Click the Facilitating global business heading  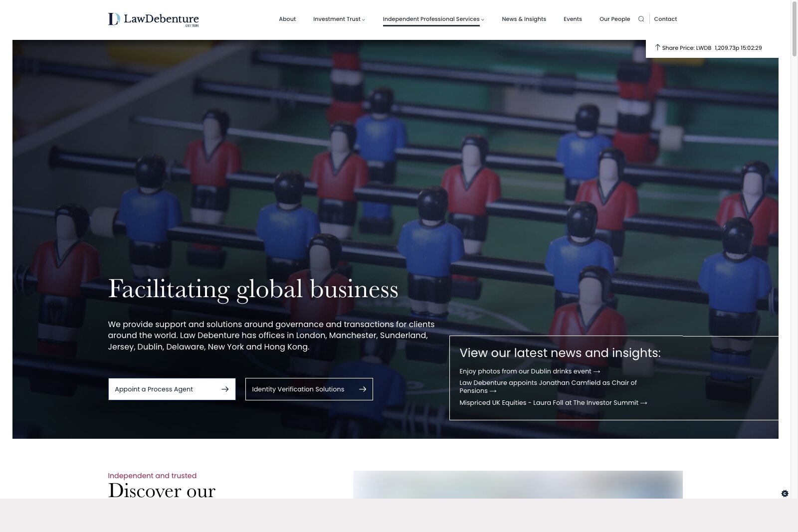point(253,289)
